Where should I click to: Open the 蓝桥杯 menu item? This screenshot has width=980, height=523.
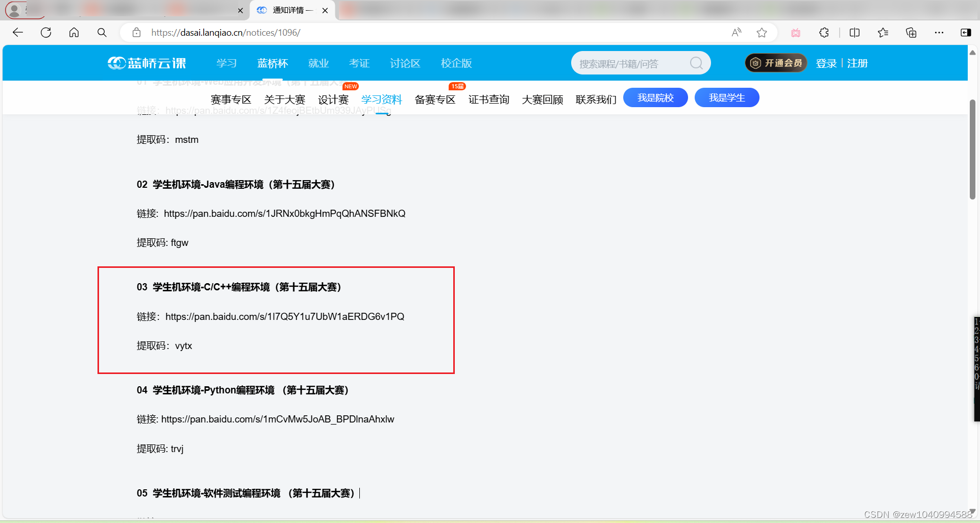click(x=273, y=63)
